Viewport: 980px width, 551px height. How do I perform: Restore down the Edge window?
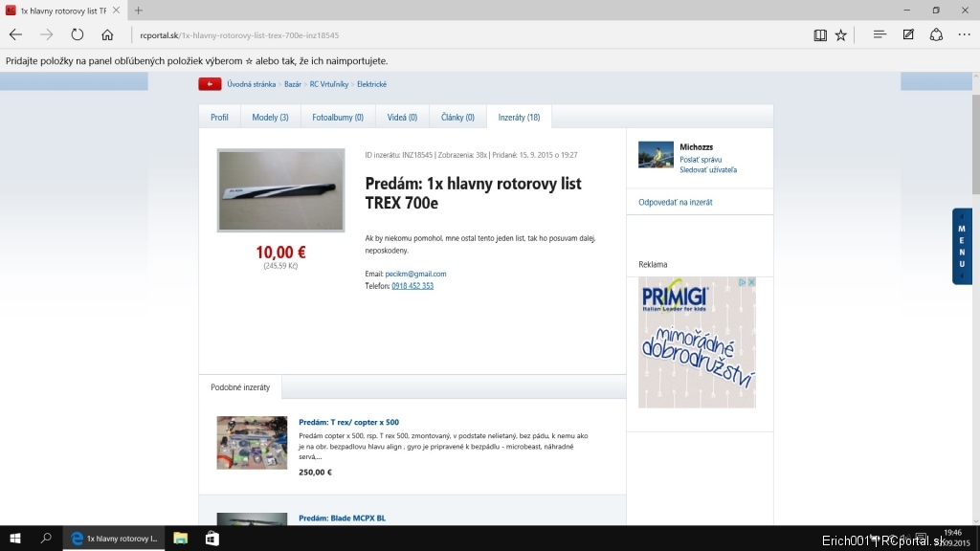point(936,10)
